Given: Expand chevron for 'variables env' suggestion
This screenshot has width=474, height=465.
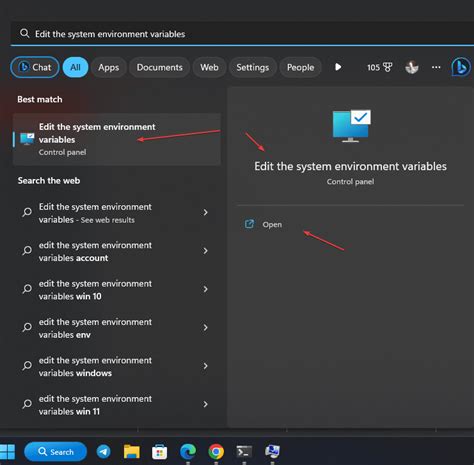Looking at the screenshot, I should (206, 328).
